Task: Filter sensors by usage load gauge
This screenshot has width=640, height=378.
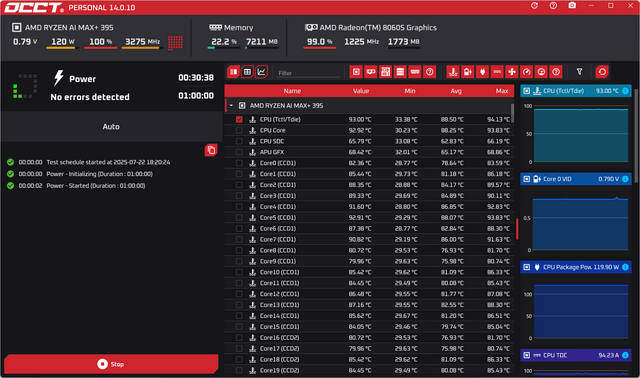Action: [541, 72]
